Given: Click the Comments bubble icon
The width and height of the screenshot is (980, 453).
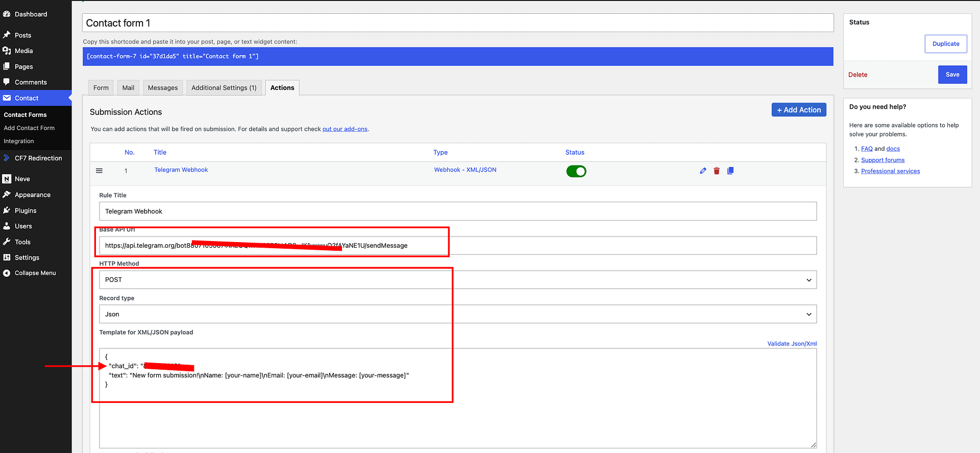Looking at the screenshot, I should tap(7, 82).
